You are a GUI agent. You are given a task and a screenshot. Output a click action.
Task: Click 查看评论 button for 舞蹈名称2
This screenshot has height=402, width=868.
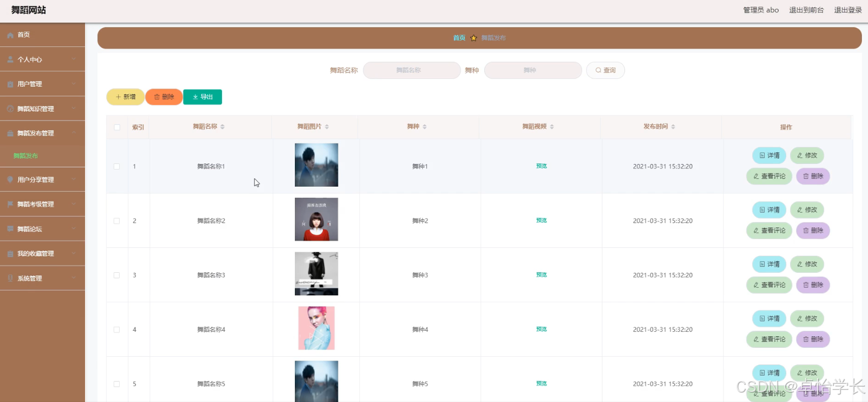pyautogui.click(x=769, y=230)
